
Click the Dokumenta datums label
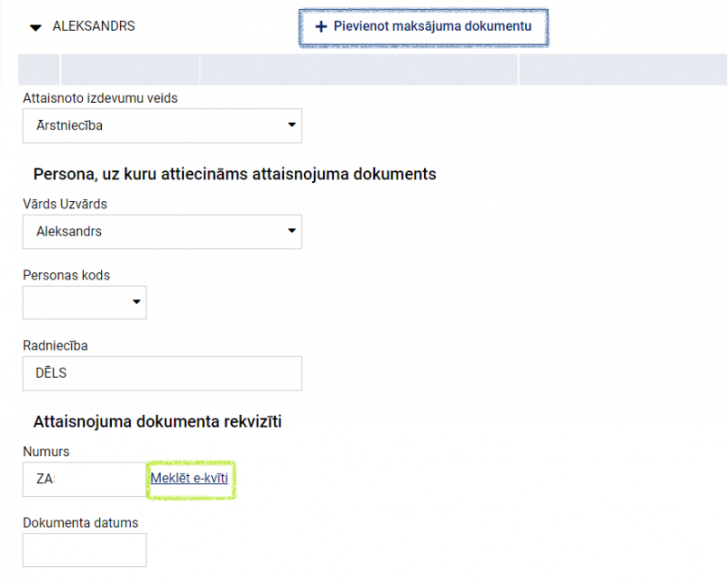80,522
